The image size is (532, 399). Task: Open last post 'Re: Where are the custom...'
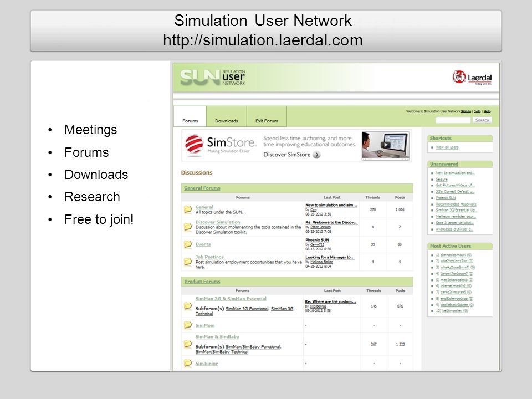pyautogui.click(x=330, y=301)
